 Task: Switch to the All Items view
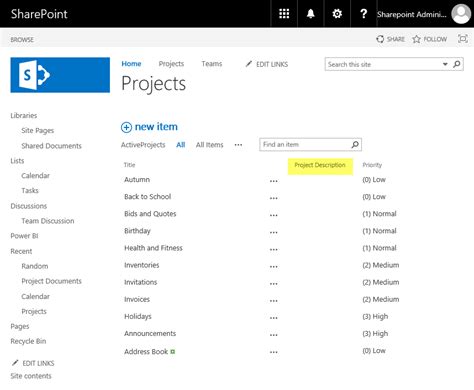[x=210, y=145]
